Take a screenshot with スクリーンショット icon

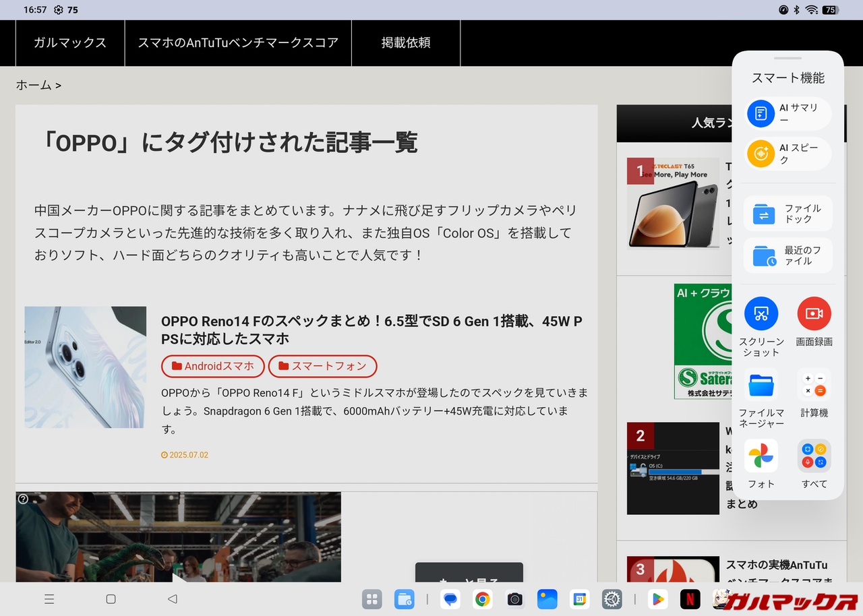tap(761, 314)
